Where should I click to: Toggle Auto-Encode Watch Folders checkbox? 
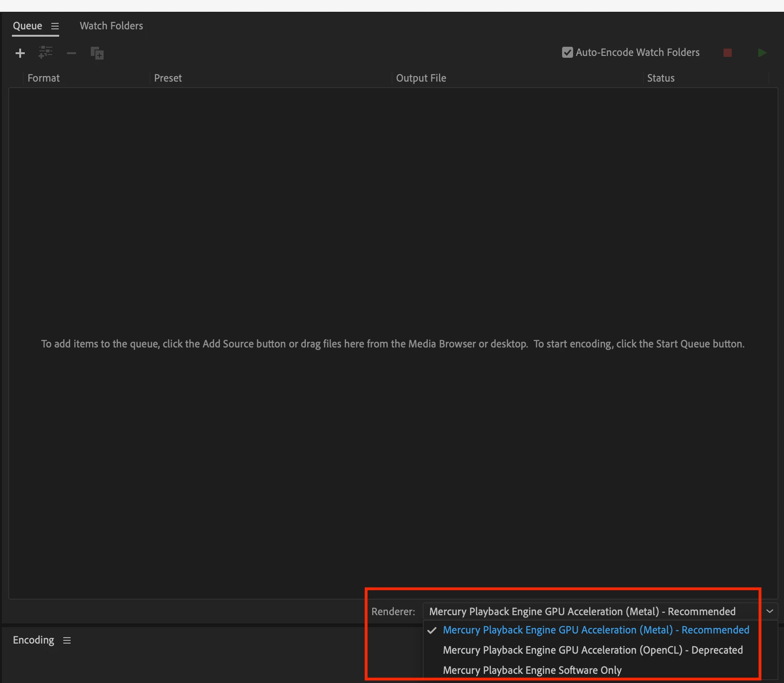568,52
